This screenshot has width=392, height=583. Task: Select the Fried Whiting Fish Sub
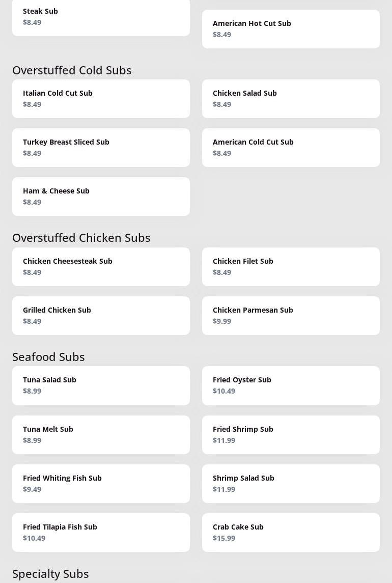pyautogui.click(x=101, y=484)
